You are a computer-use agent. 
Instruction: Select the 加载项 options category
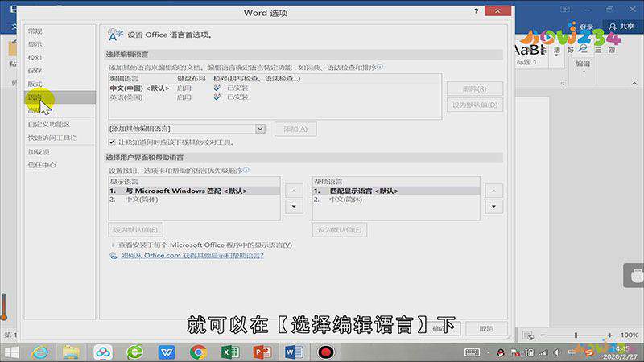[x=60, y=152]
